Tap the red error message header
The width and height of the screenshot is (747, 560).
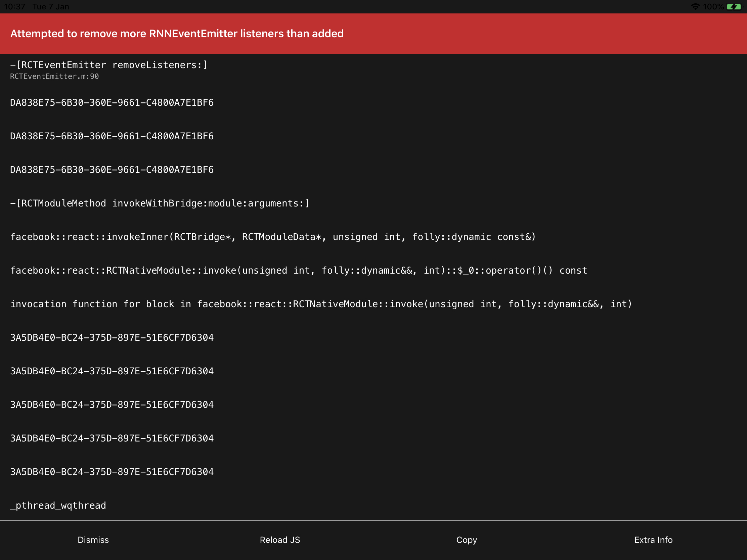point(177,34)
